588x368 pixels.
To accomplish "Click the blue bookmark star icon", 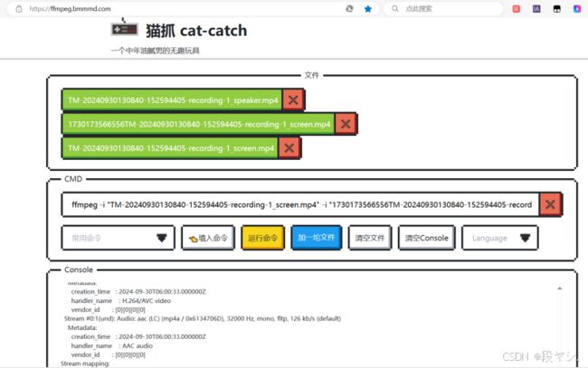I will (368, 9).
